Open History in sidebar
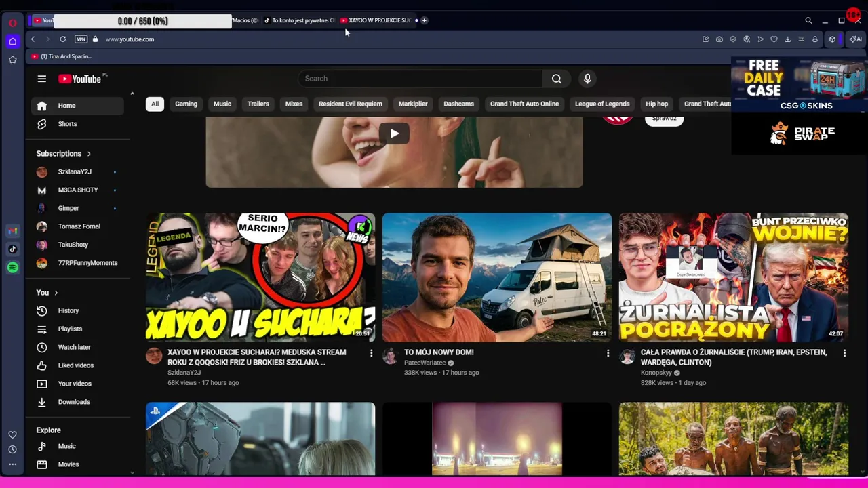The width and height of the screenshot is (868, 488). (77, 310)
